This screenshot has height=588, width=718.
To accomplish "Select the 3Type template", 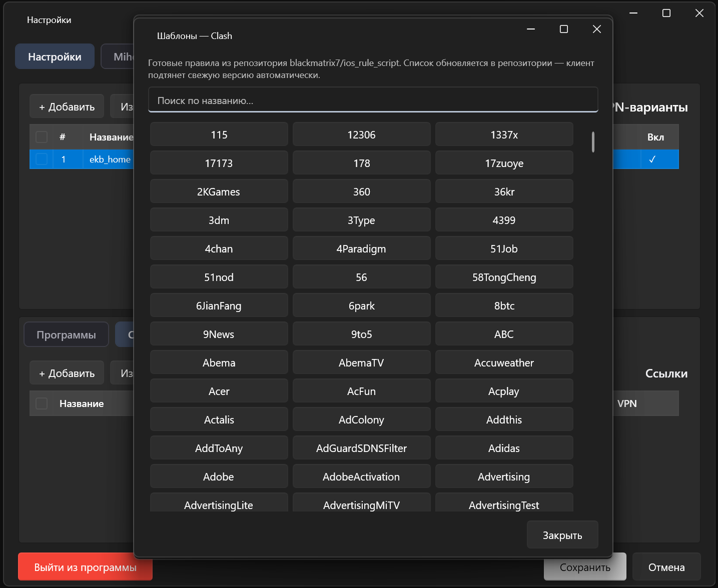I will (x=362, y=220).
